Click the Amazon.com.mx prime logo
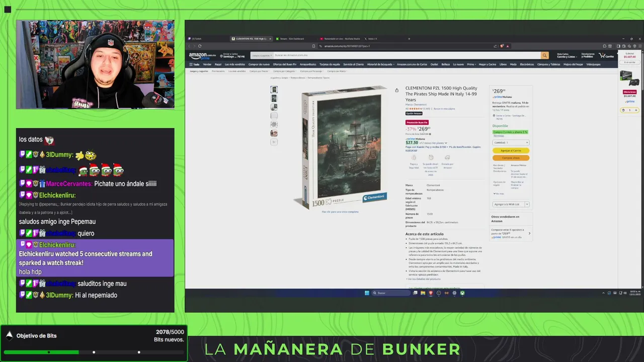 [202, 56]
